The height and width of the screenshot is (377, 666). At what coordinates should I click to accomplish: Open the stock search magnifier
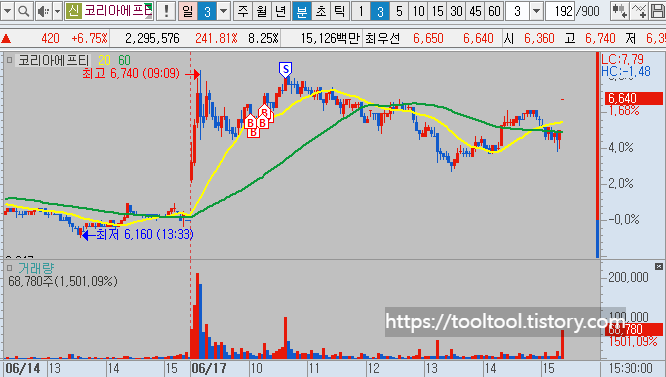coord(24,11)
